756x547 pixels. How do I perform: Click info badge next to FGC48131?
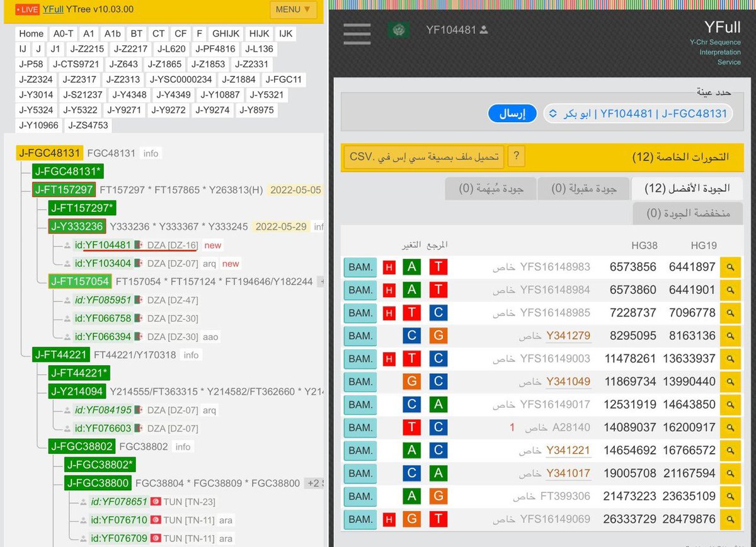coord(151,153)
